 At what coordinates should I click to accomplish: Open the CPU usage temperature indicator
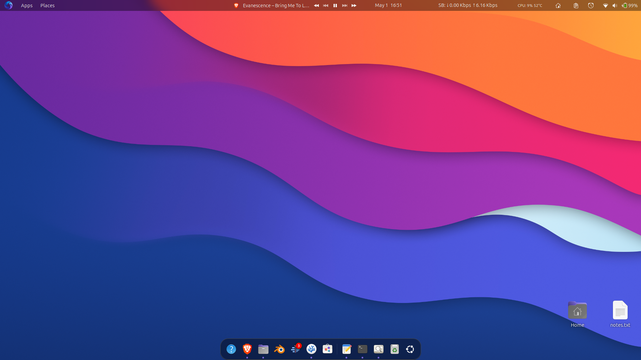530,5
